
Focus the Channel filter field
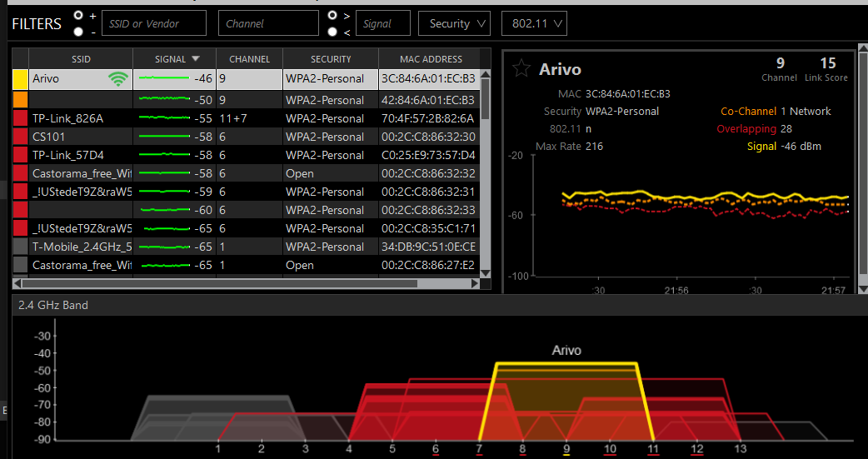pos(268,23)
